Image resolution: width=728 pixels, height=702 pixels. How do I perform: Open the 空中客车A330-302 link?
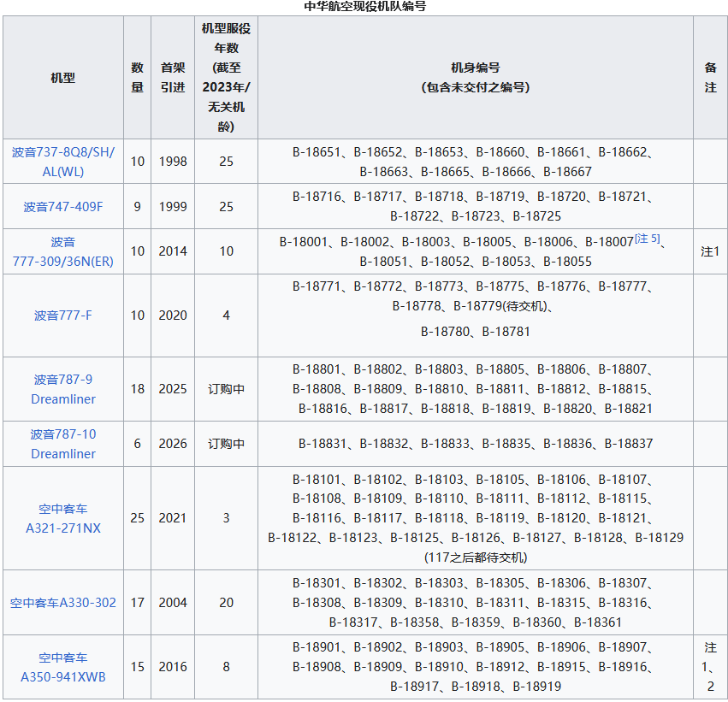(63, 603)
